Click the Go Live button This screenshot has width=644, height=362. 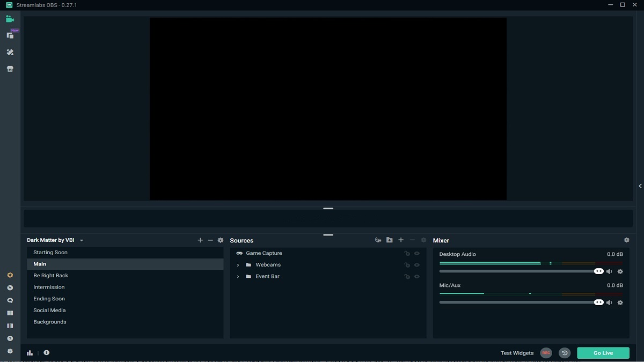[603, 352]
